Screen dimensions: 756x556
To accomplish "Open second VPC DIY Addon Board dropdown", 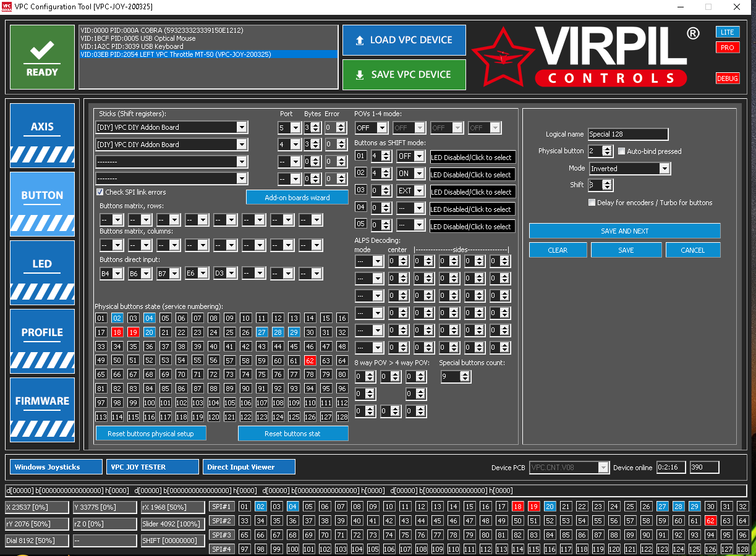I will click(x=171, y=145).
